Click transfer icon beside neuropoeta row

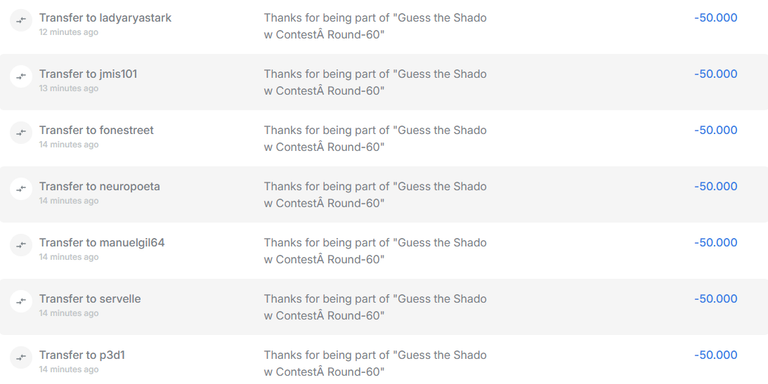[21, 189]
